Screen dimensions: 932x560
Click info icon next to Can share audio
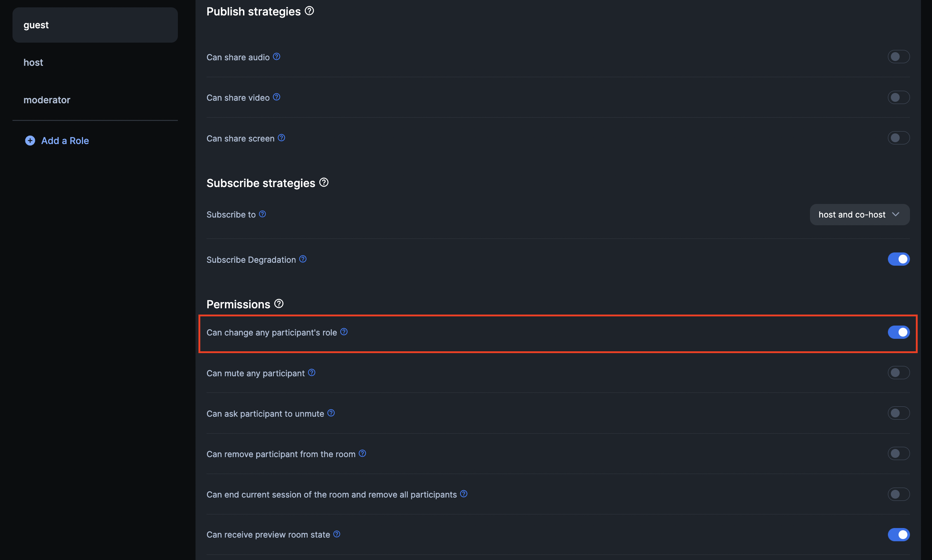pos(277,57)
